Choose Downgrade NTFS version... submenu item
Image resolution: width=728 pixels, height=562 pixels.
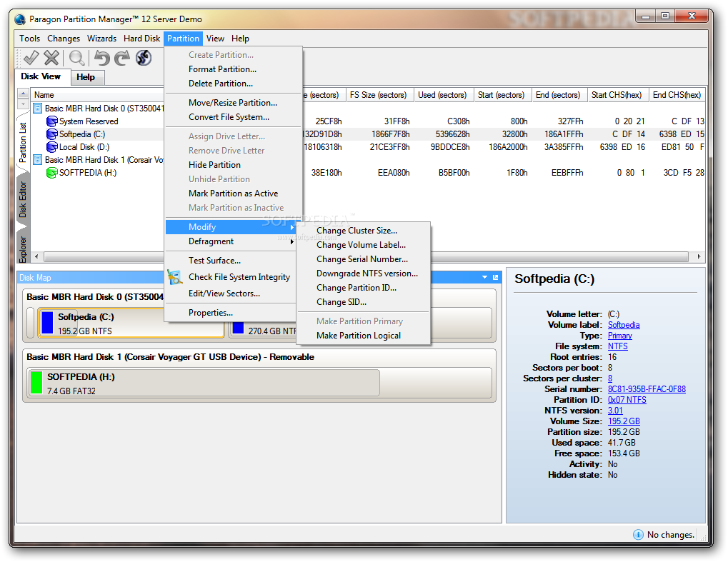pos(364,274)
